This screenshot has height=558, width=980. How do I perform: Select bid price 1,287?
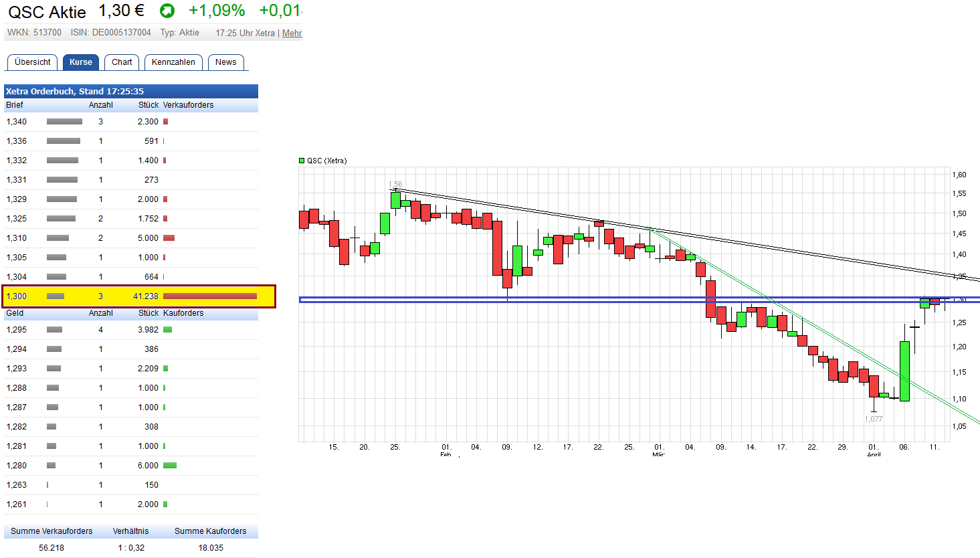[17, 407]
